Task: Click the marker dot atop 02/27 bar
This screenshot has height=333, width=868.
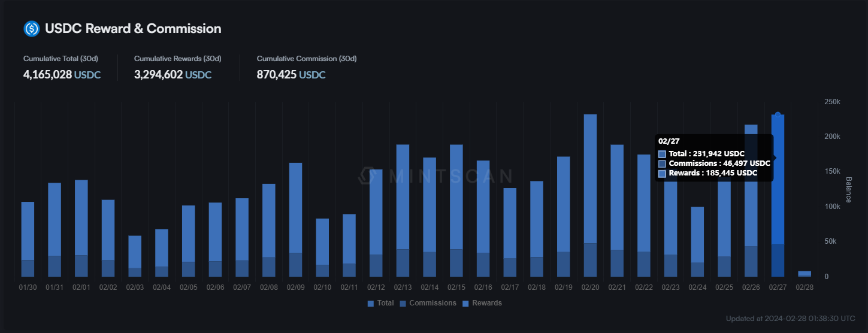Action: [x=778, y=114]
